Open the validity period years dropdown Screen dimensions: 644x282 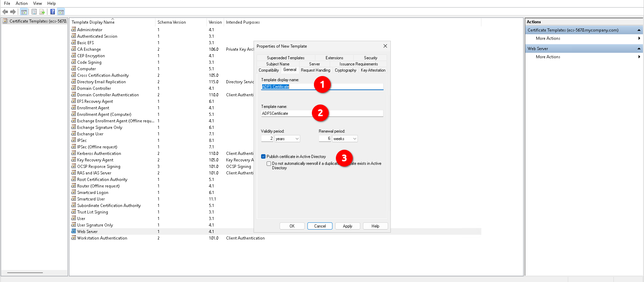click(x=287, y=139)
